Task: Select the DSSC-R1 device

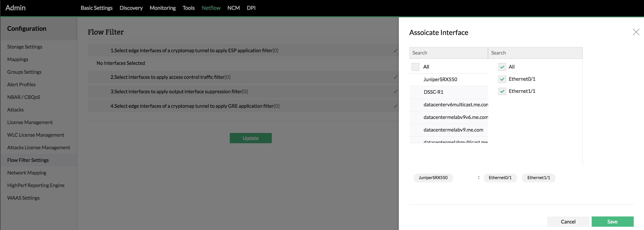Action: (x=434, y=92)
